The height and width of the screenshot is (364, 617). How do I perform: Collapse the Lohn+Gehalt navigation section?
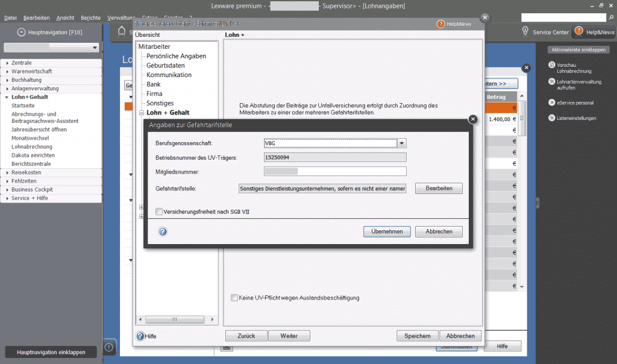pyautogui.click(x=7, y=97)
